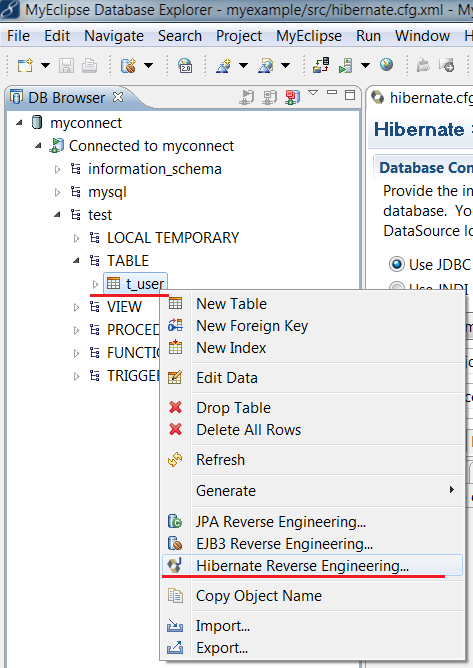The height and width of the screenshot is (668, 473).
Task: Open the Search menu
Action: 180,36
